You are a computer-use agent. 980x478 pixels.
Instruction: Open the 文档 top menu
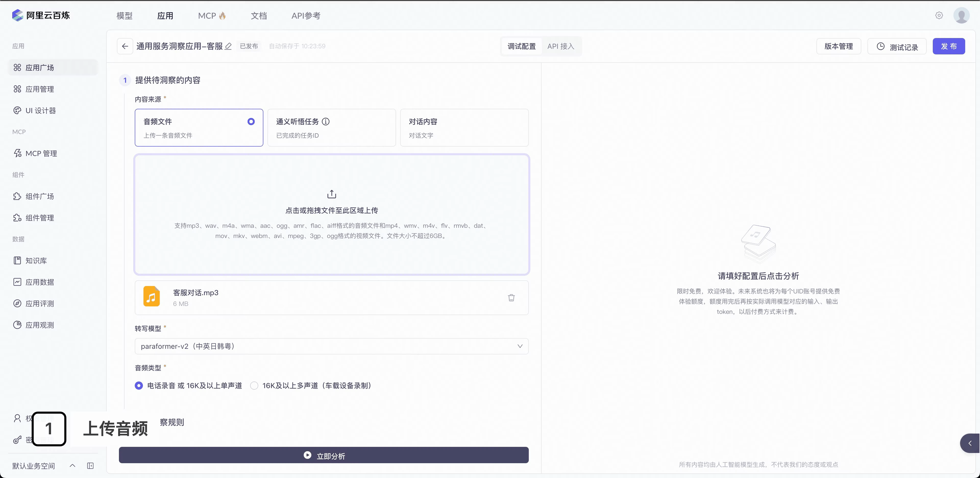tap(259, 16)
